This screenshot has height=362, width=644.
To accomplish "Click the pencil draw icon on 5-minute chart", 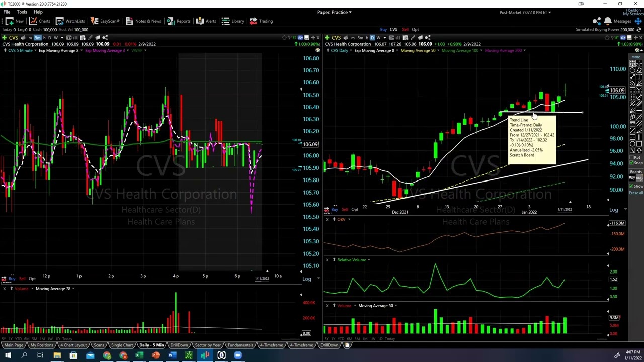I will [91, 37].
